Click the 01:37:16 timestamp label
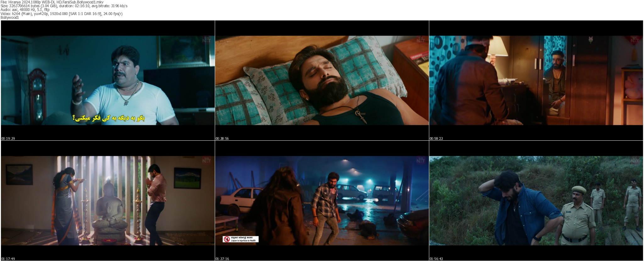Screen dimensions: 644x261 pos(222,259)
